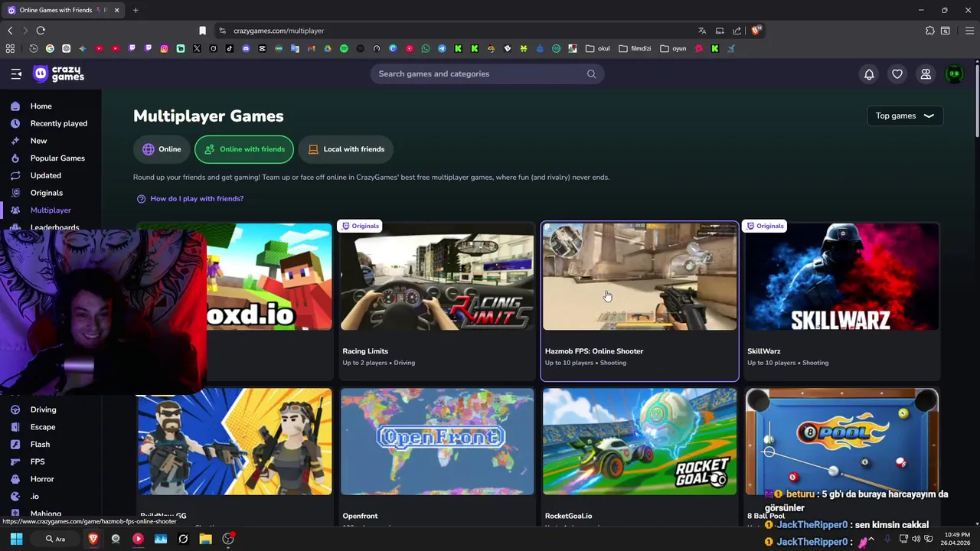Click the Originals badge on Racing Limits card
Screen dimensions: 980x551
pyautogui.click(x=361, y=226)
